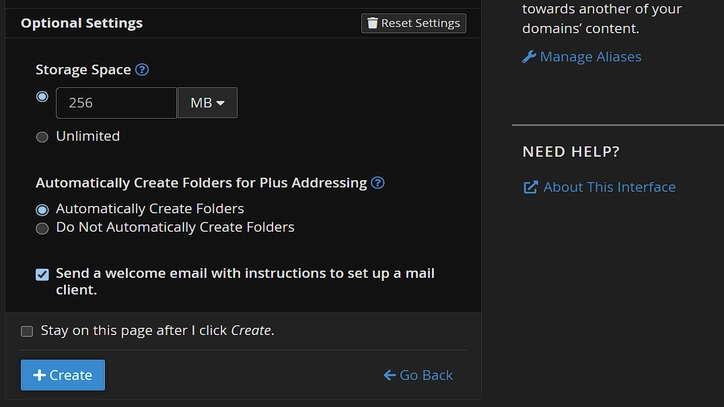The image size is (724, 407).
Task: Uncheck the send welcome email checkbox
Action: point(42,274)
